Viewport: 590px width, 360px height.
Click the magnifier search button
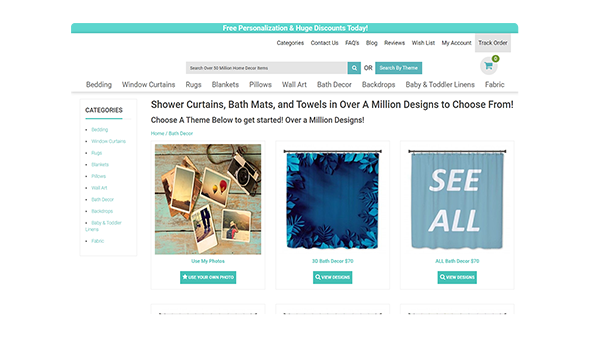tap(354, 68)
